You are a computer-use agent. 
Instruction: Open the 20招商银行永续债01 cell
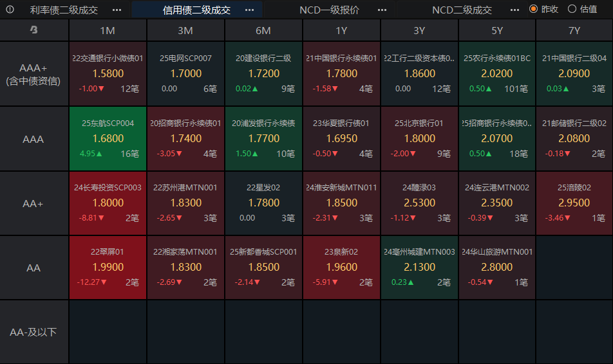pos(185,139)
